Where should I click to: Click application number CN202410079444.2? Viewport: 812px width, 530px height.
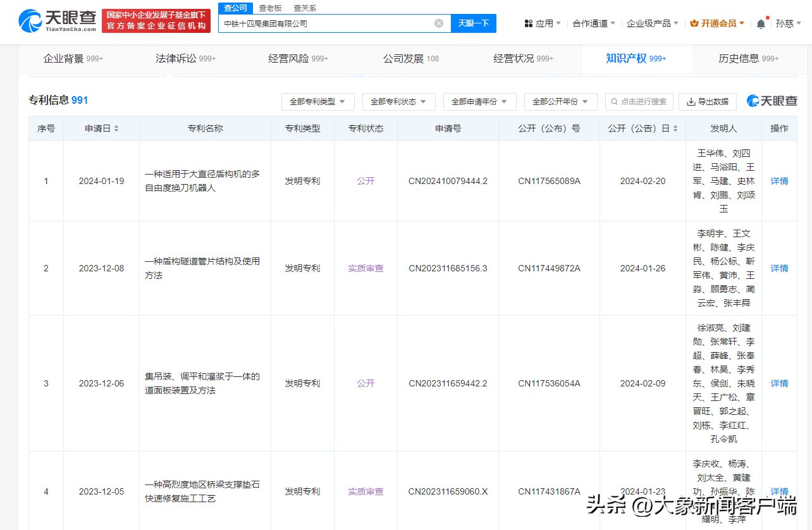coord(448,181)
